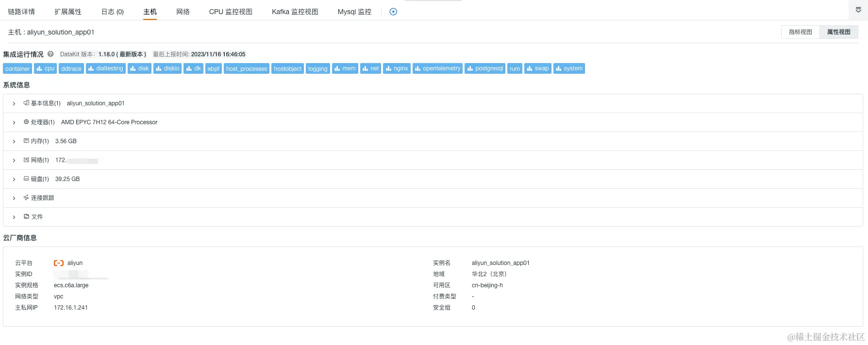This screenshot has height=345, width=868.
Task: Expand the 文件 row chevron
Action: click(x=14, y=217)
